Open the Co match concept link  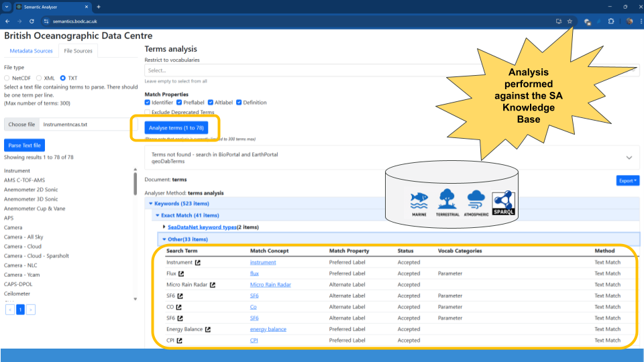pos(253,307)
